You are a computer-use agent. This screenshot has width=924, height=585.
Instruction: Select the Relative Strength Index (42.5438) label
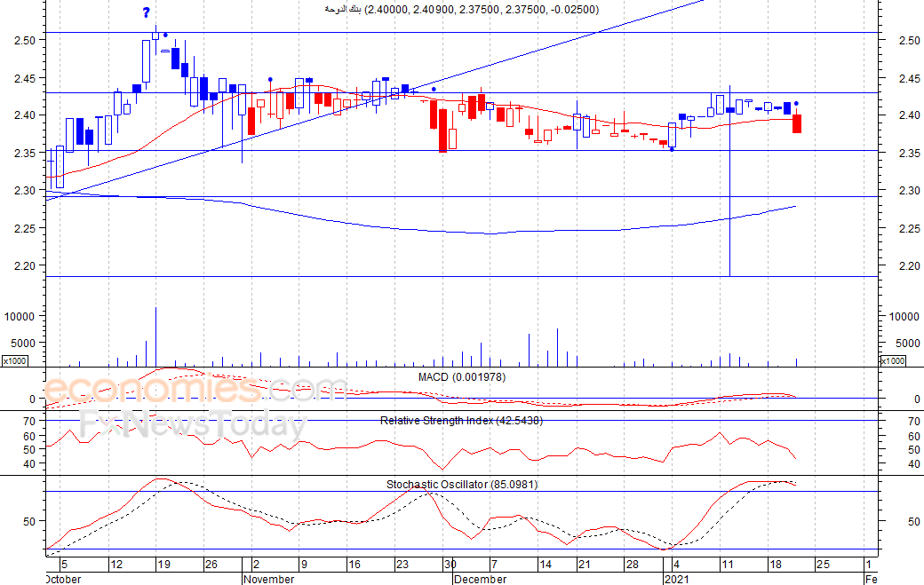click(461, 421)
